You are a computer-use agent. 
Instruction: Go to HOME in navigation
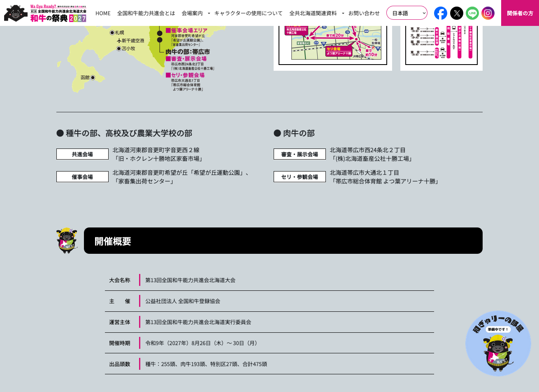[103, 13]
